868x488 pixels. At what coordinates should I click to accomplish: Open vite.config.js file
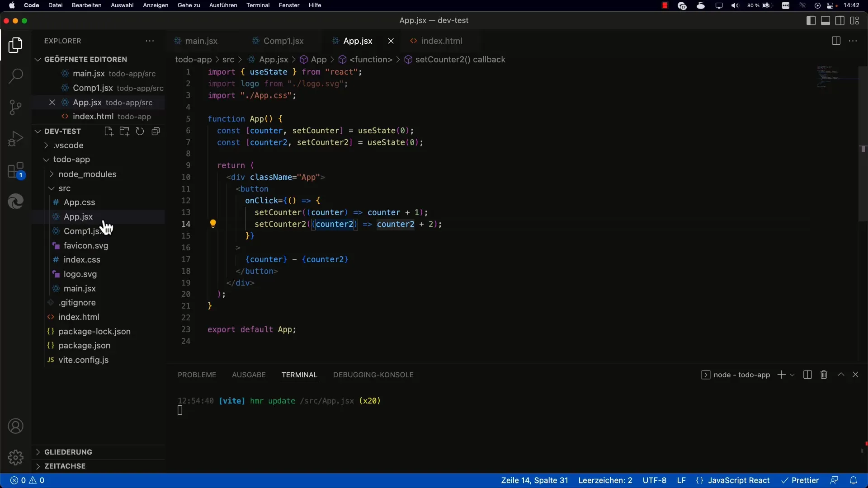tap(98, 360)
